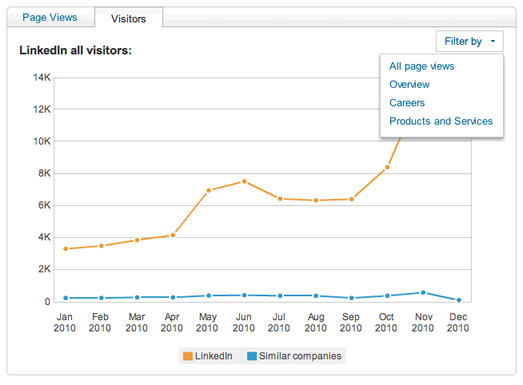523x385 pixels.
Task: Open the Filter by dropdown
Action: (x=469, y=41)
